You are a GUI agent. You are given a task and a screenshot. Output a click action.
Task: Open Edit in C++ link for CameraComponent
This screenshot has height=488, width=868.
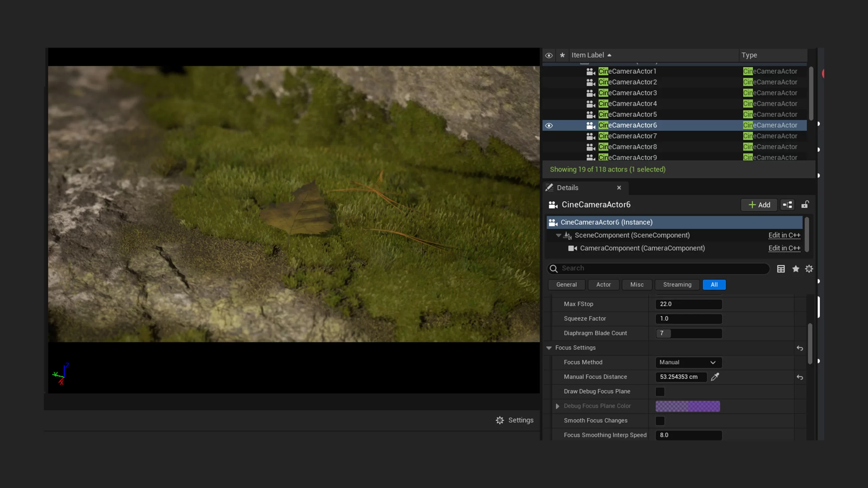pos(784,248)
